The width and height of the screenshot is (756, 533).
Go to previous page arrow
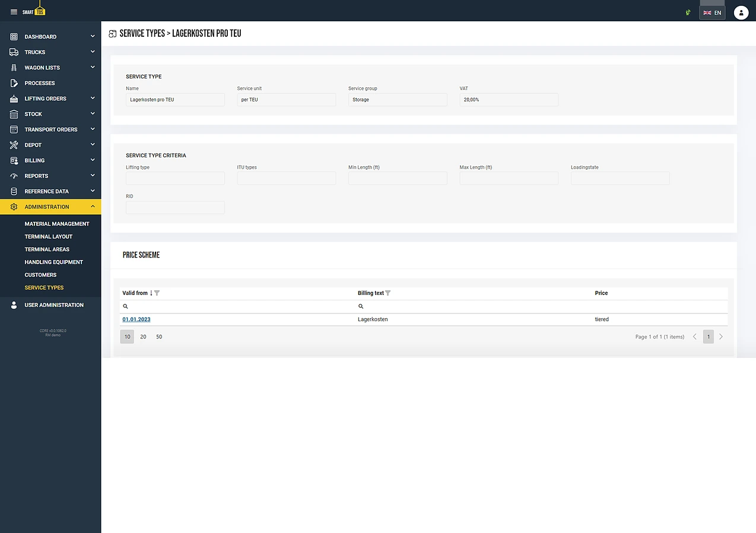[x=695, y=337]
